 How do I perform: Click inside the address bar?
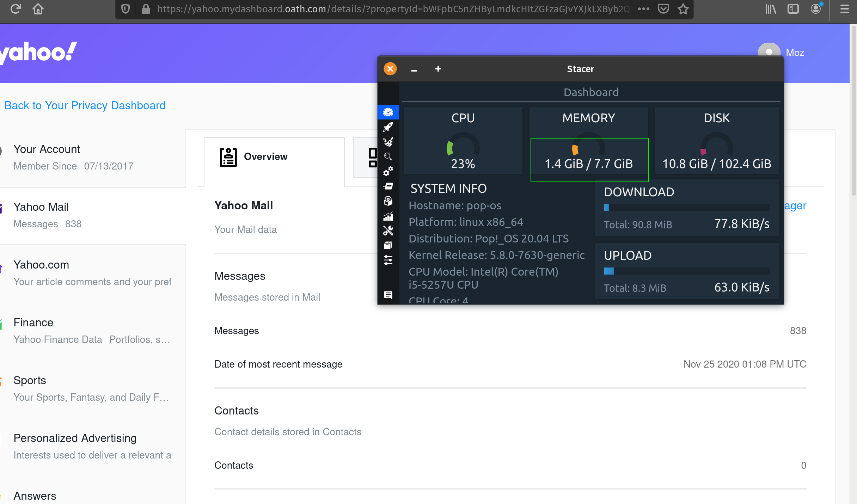point(388,9)
